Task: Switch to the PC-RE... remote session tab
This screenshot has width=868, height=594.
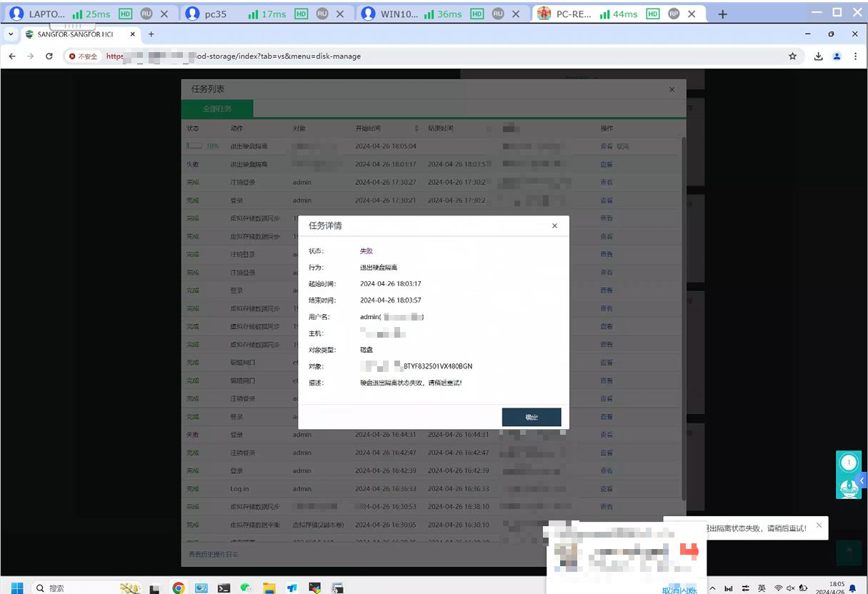Action: [620, 14]
